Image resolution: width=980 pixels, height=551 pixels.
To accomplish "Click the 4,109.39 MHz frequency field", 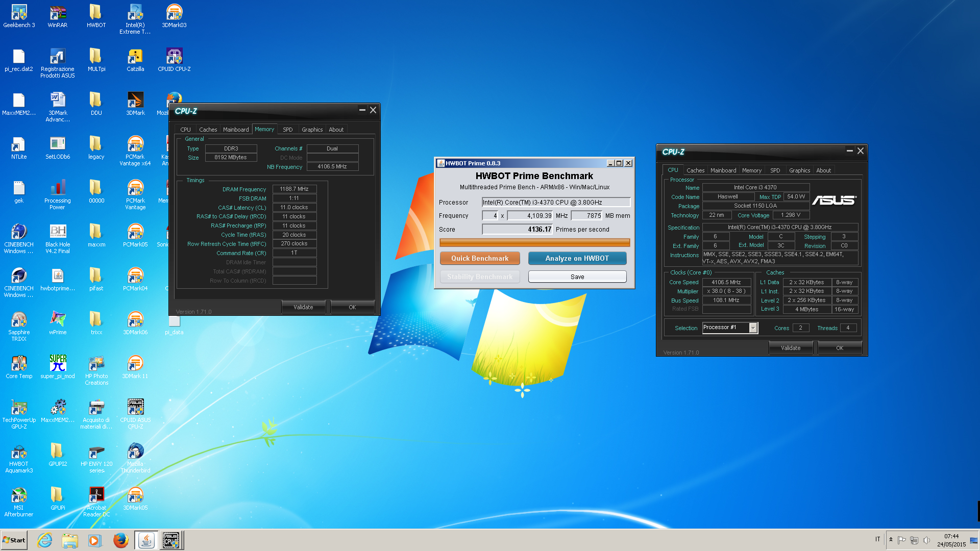I will [x=530, y=215].
